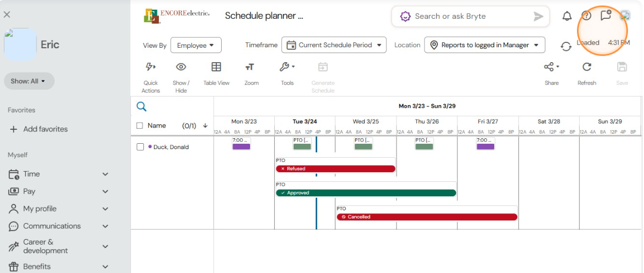Screen dimensions: 644x273
Task: Click Add favorites
Action: pos(39,129)
